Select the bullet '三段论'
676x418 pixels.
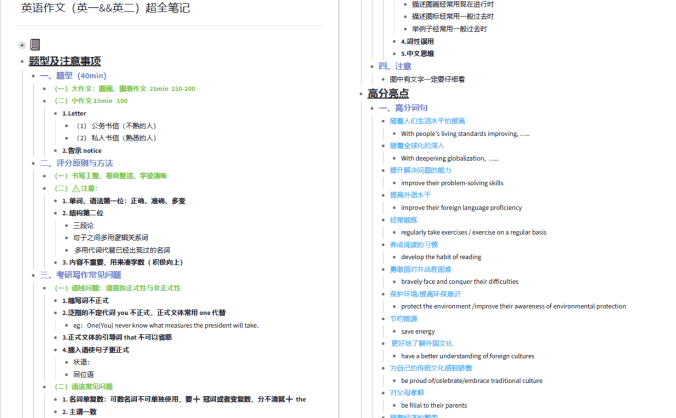coord(83,225)
